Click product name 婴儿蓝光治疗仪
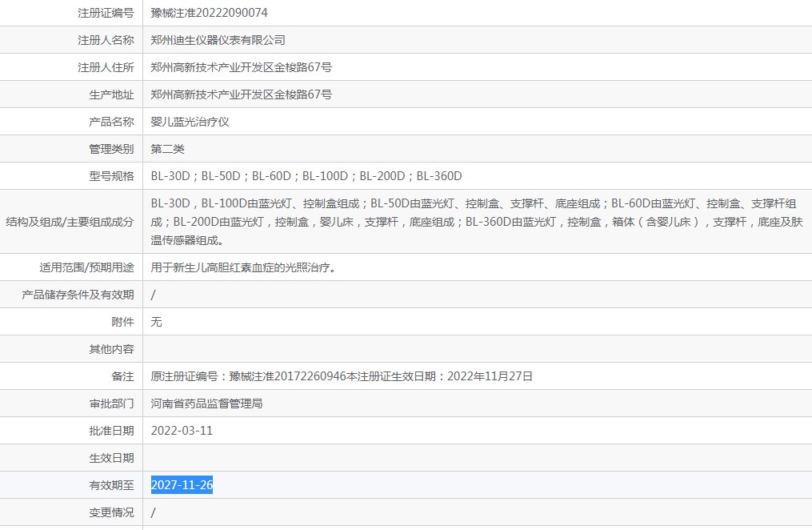The width and height of the screenshot is (812, 530). (190, 122)
